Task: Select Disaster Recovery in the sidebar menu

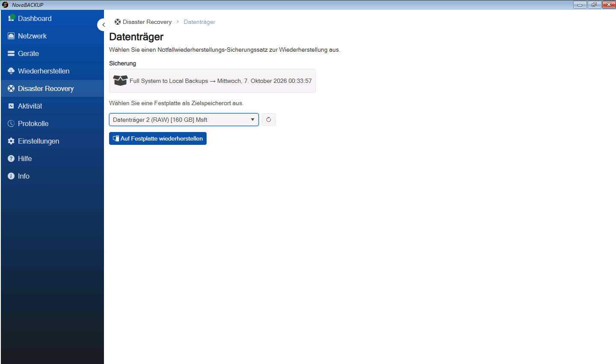Action: [52, 88]
